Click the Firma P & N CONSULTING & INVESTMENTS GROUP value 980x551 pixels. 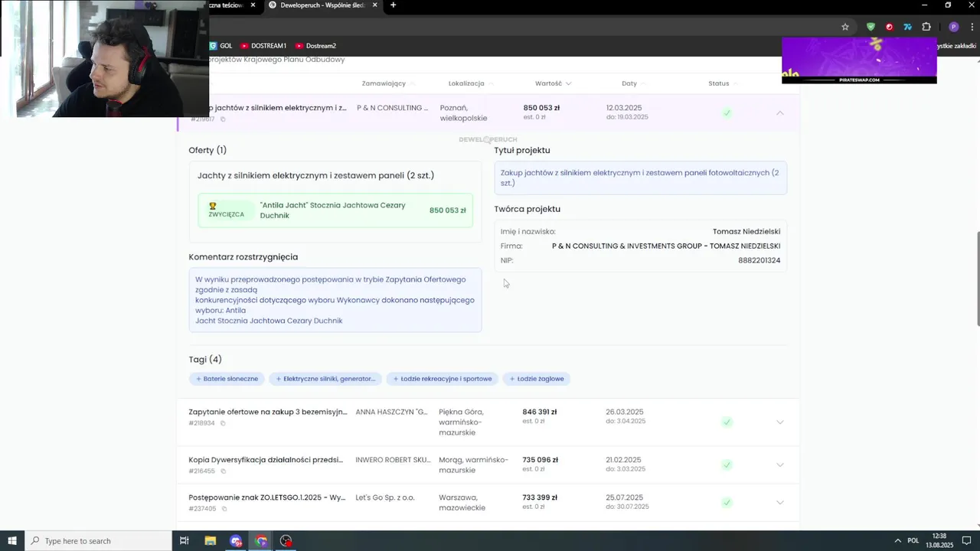tap(666, 246)
